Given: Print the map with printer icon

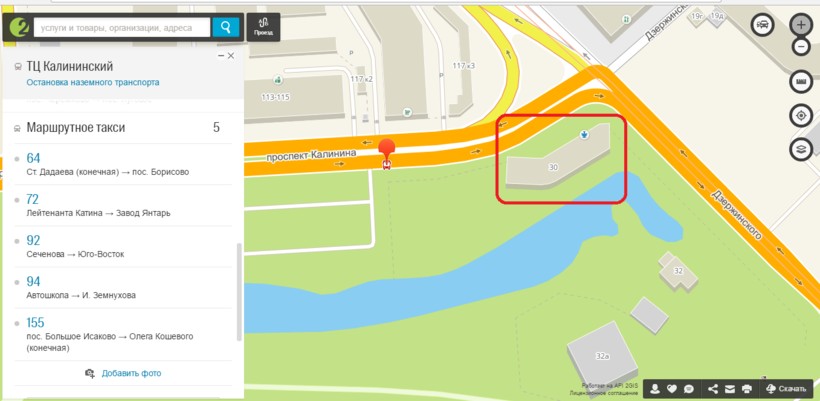Looking at the screenshot, I should point(747,389).
